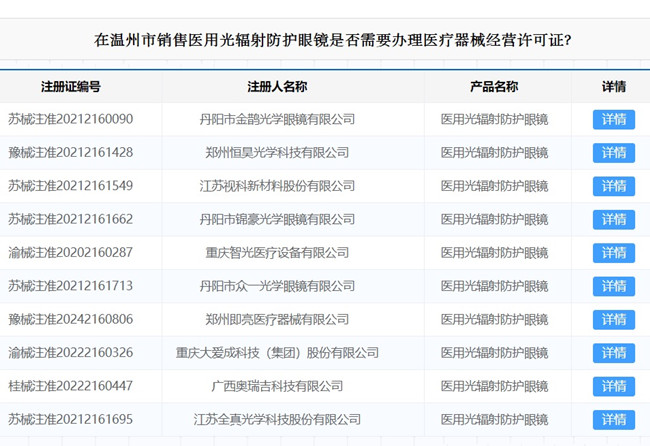650x446 pixels.
Task: Click registrant 丹阳市金鹊光学眼镜有限公司
Action: click(x=277, y=119)
